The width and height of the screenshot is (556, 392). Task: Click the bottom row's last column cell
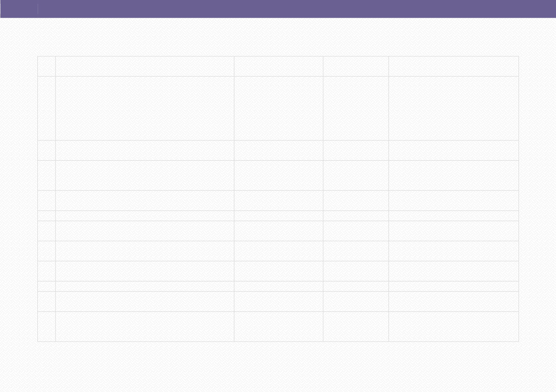point(454,326)
